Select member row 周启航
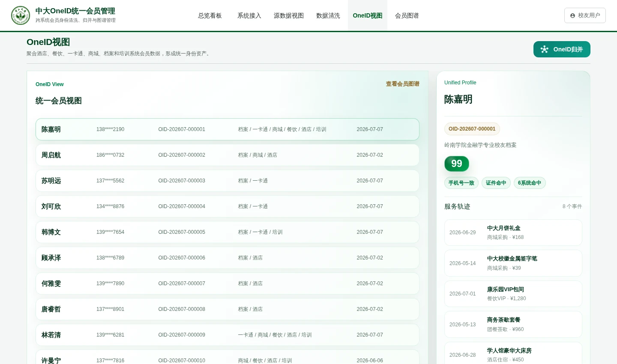This screenshot has height=364, width=617. (228, 155)
